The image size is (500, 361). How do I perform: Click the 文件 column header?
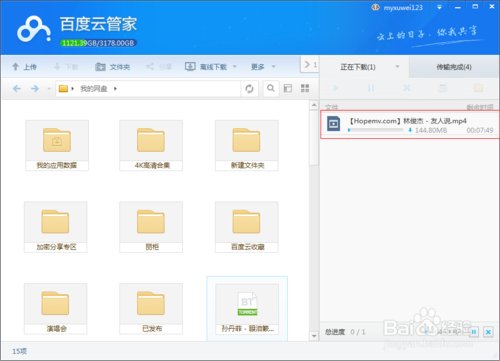[x=331, y=107]
